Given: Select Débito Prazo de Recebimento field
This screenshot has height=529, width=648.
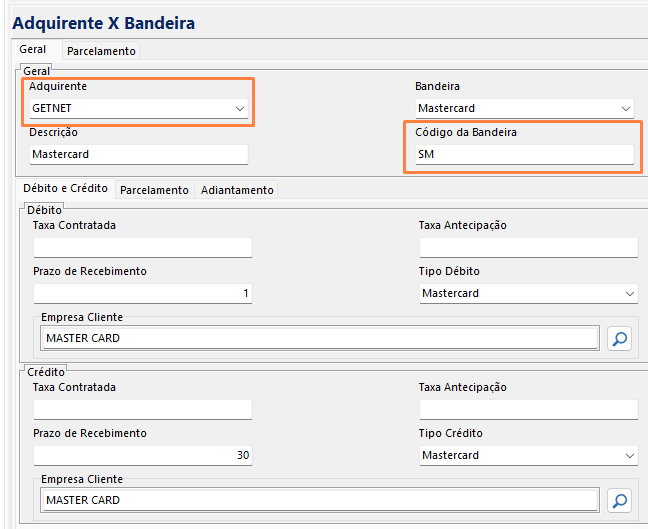Looking at the screenshot, I should pyautogui.click(x=142, y=294).
